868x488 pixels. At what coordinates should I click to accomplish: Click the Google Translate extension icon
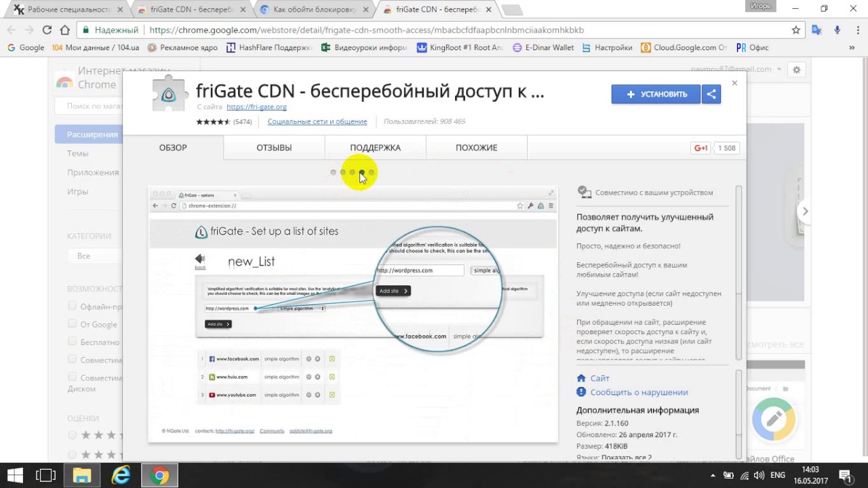[817, 30]
